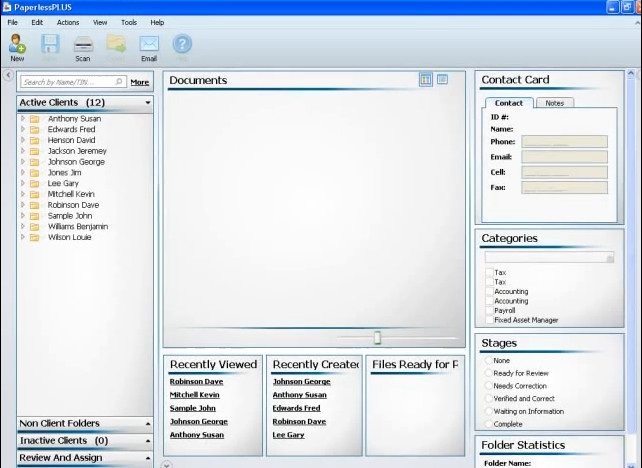
Task: Click Jones Jim folder icon
Action: [x=35, y=173]
